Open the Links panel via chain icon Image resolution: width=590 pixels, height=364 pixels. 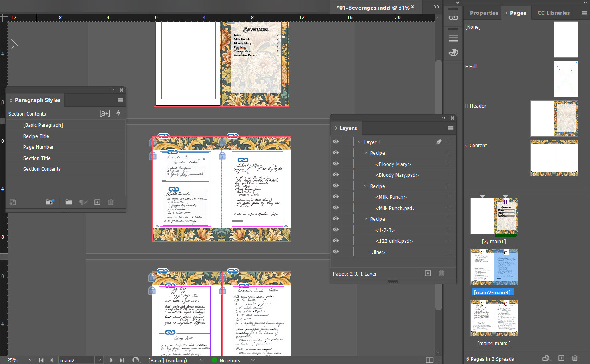453,18
